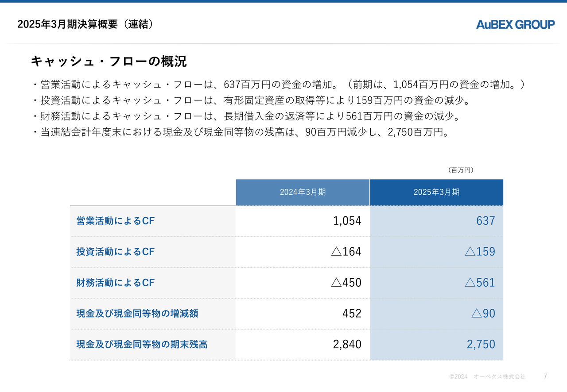This screenshot has height=392, width=567.
Task: Click the page number 7
Action: coord(545,377)
